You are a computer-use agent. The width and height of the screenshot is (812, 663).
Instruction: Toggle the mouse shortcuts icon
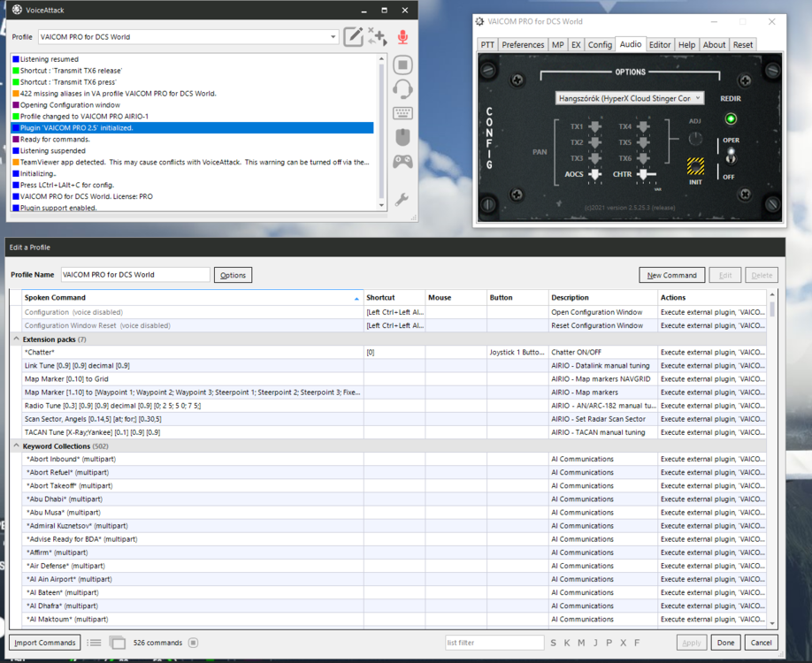[x=402, y=137]
